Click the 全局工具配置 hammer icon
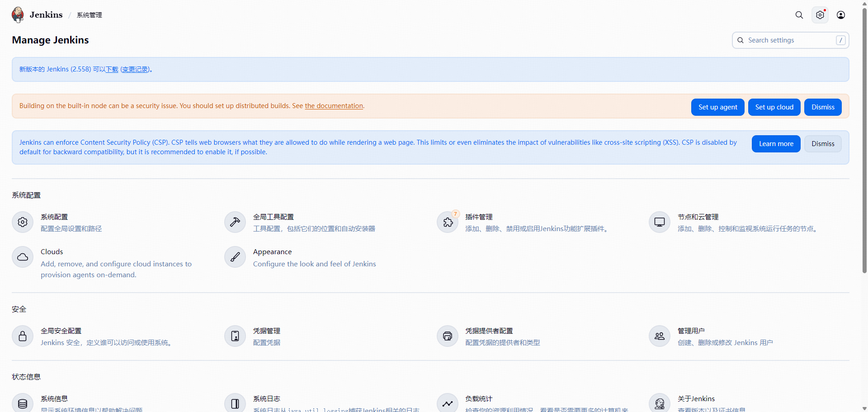This screenshot has height=412, width=868. coord(235,222)
